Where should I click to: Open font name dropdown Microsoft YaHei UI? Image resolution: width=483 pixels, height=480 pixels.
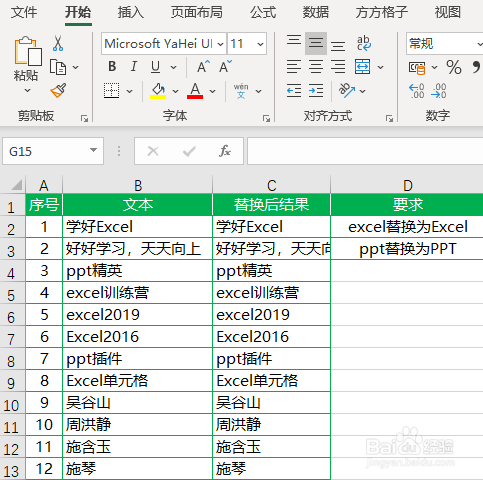[220, 44]
